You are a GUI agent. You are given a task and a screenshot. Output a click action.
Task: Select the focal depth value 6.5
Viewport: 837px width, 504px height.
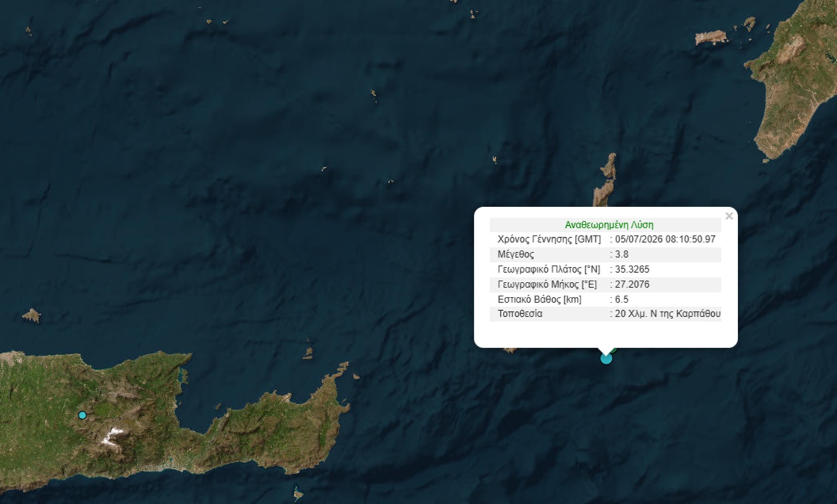621,299
